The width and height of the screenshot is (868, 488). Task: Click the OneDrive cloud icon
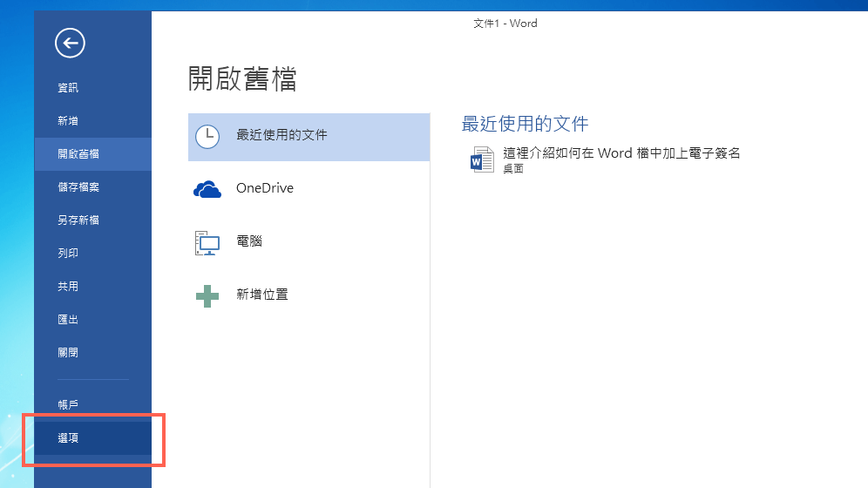pyautogui.click(x=207, y=189)
